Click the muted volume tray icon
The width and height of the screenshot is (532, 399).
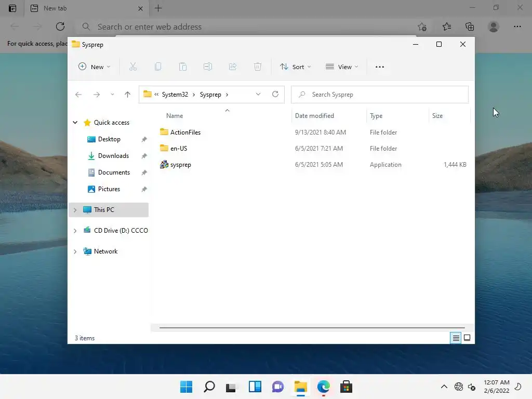tap(472, 387)
